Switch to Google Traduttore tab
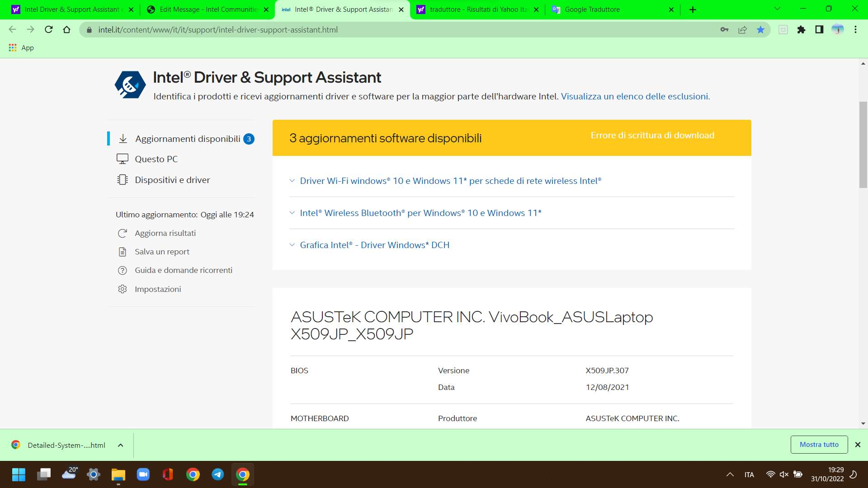 tap(592, 9)
